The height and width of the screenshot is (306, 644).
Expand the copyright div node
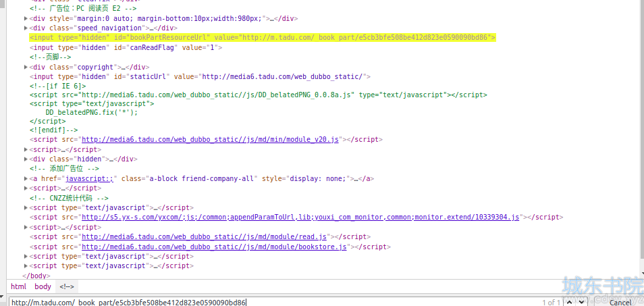26,67
